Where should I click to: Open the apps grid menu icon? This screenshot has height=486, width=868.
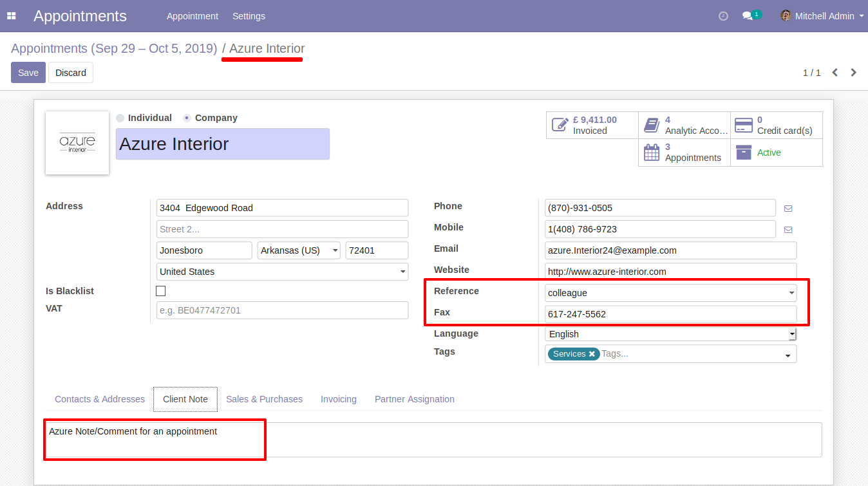point(11,16)
